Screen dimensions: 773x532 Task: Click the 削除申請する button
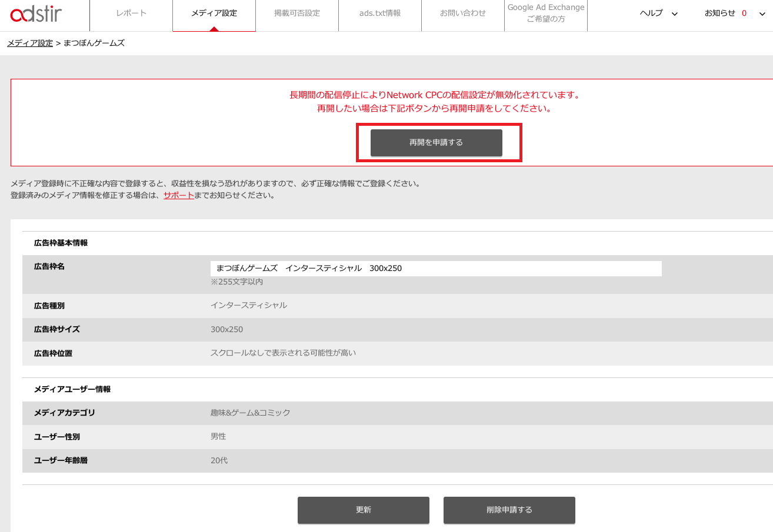[x=509, y=510]
